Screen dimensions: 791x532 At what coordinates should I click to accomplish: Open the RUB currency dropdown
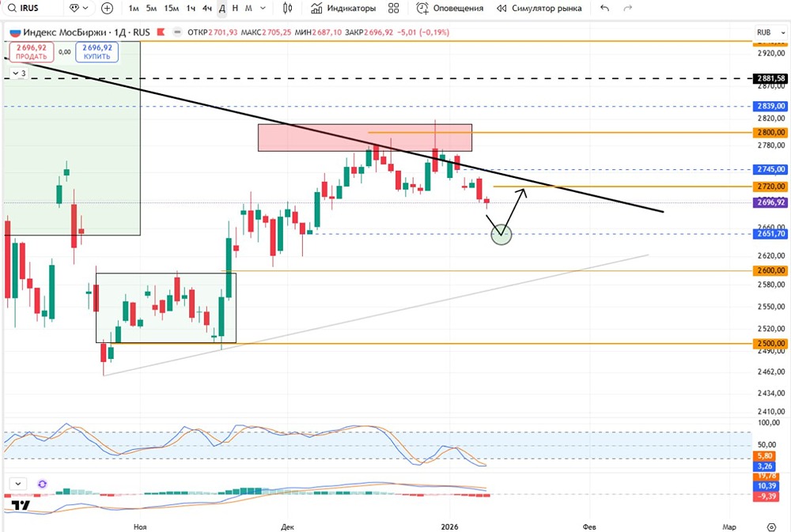click(x=771, y=32)
